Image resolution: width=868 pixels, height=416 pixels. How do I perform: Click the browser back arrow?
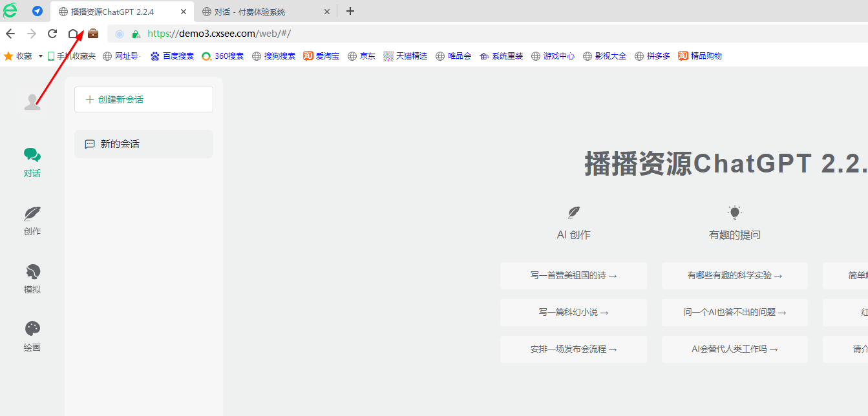(x=10, y=34)
